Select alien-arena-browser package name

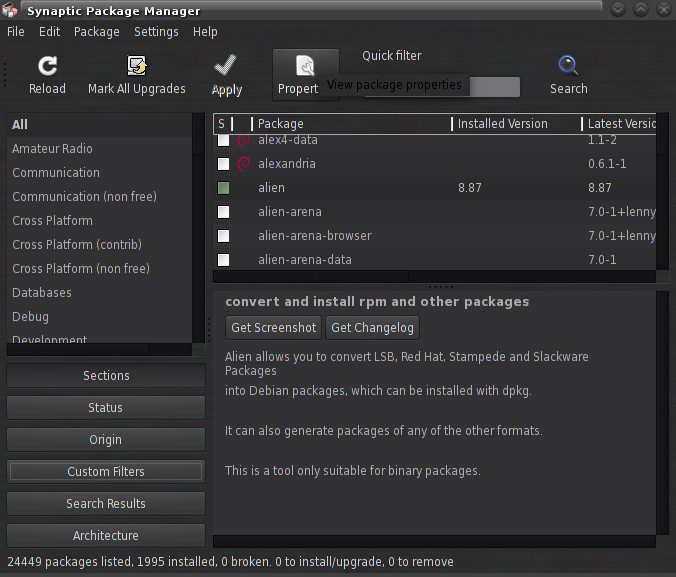coord(315,236)
